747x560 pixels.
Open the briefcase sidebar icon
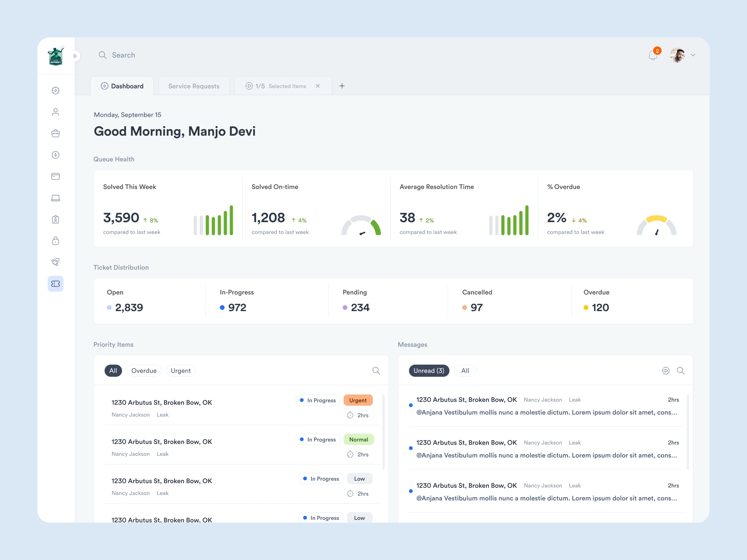(x=56, y=133)
